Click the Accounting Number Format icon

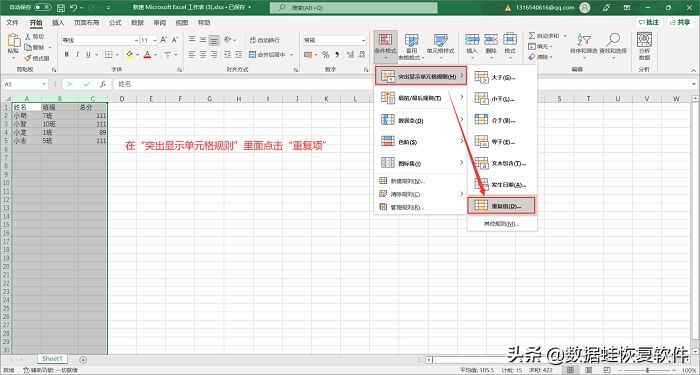click(308, 55)
